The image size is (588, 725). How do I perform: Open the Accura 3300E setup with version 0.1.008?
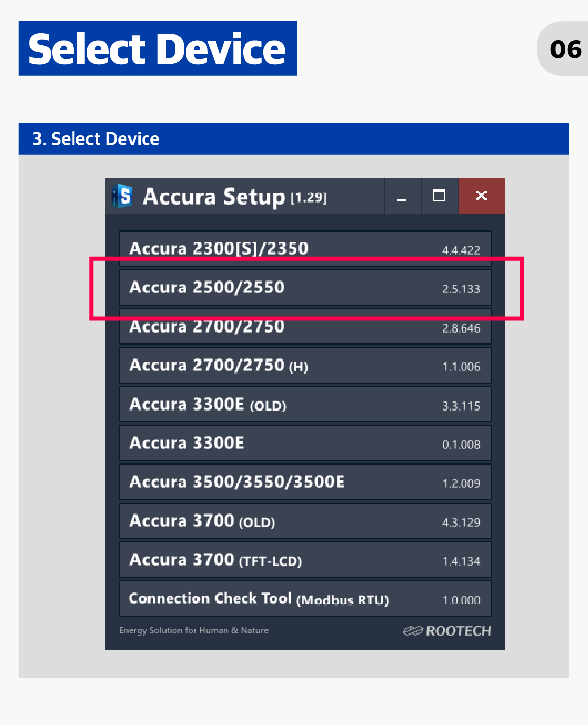(305, 443)
